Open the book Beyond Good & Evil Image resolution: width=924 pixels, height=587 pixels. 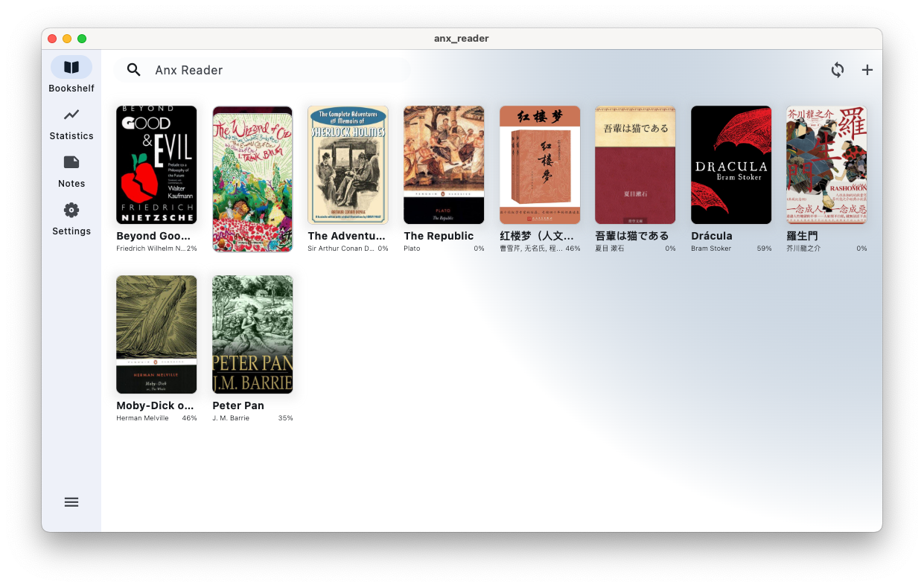[x=156, y=164]
